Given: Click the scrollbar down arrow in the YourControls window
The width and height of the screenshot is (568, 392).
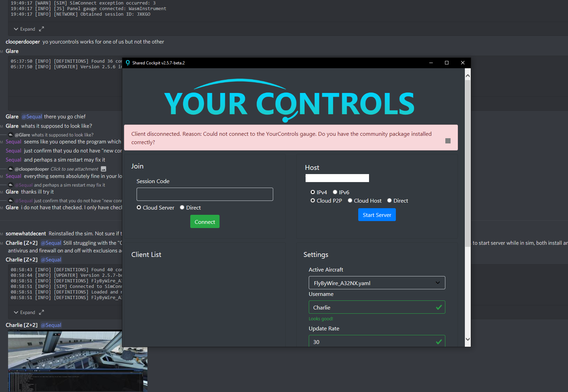Looking at the screenshot, I should (468, 339).
